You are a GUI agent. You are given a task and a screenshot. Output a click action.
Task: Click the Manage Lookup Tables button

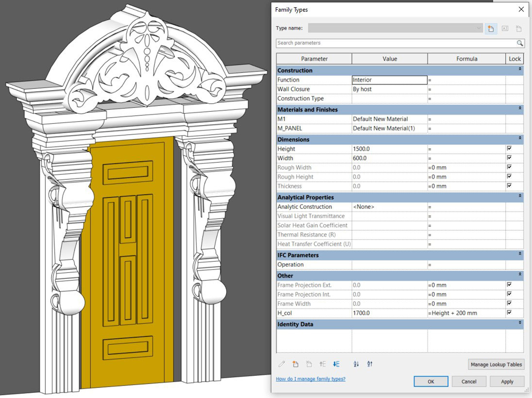pos(496,364)
